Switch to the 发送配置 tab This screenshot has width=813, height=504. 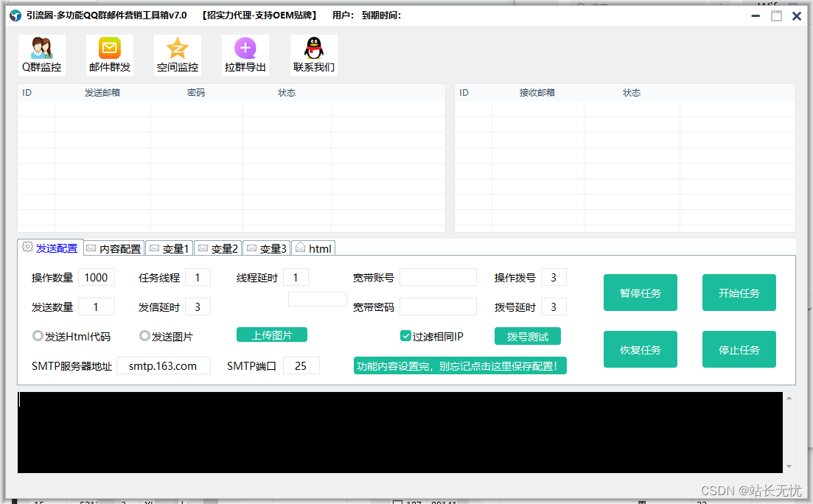[x=50, y=248]
